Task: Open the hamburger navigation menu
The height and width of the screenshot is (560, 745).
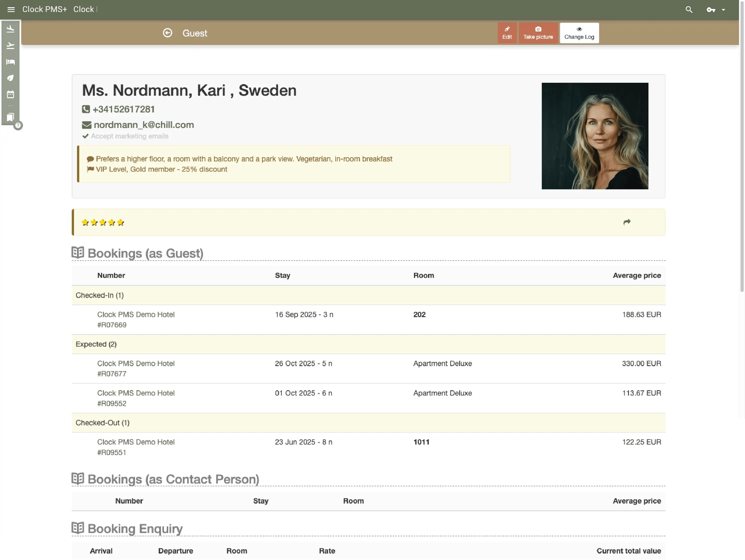Action: coord(11,9)
